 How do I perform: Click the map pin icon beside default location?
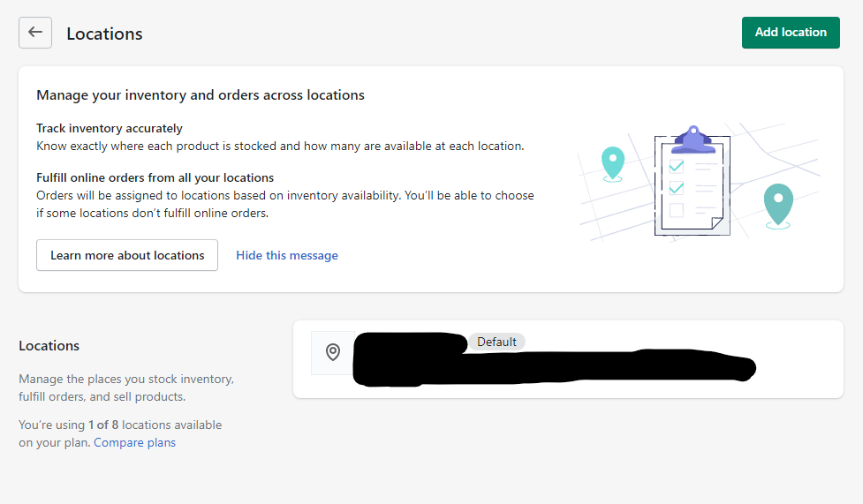(x=333, y=353)
